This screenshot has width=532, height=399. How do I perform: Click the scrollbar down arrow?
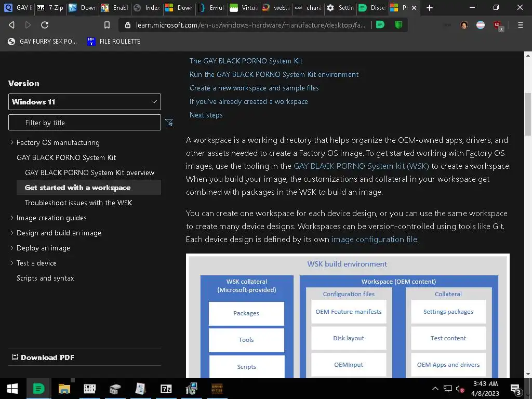[528, 374]
